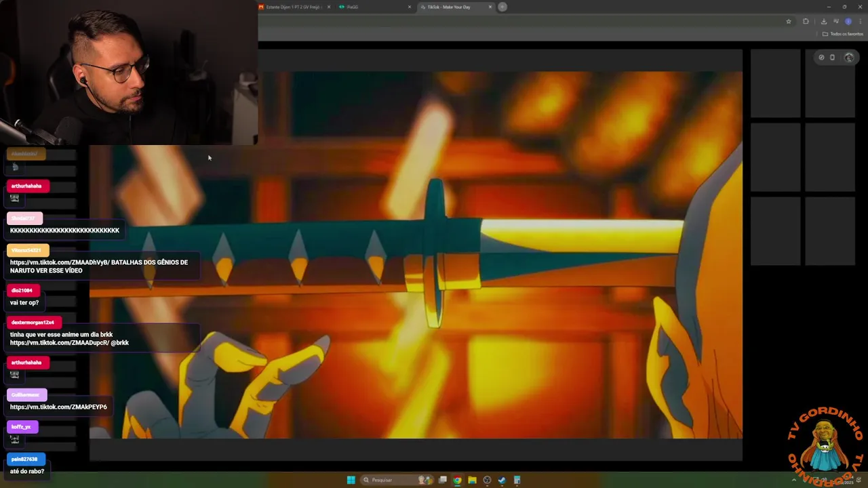Open the browser downloads icon
The image size is (868, 488).
pos(824,22)
